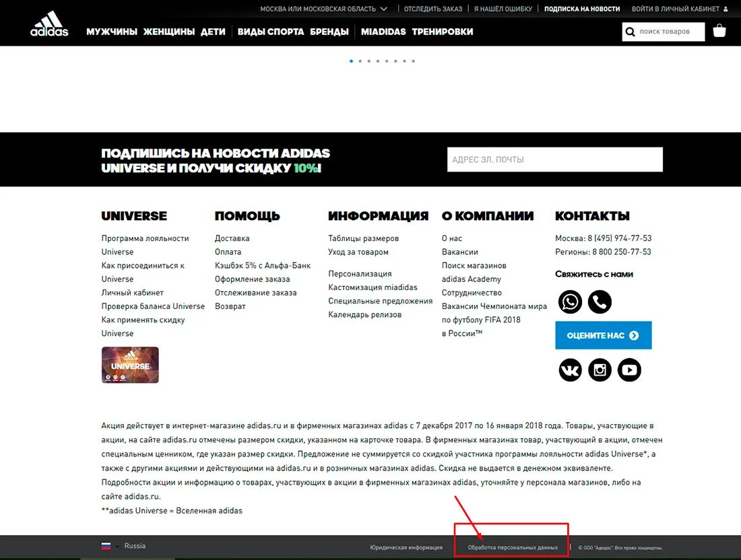Click the adidas logo in header
This screenshot has height=560, width=741.
[49, 24]
